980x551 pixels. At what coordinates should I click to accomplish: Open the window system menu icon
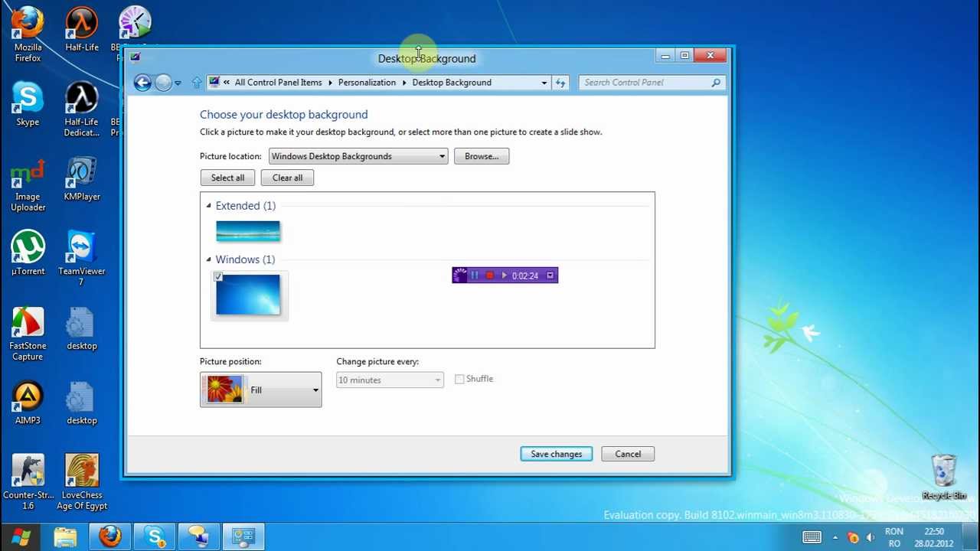click(135, 57)
